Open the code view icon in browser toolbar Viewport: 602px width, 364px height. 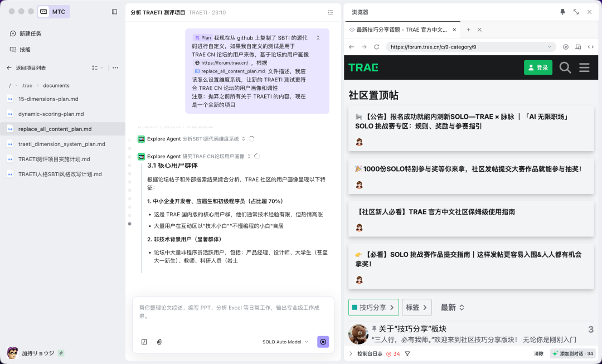point(591,47)
